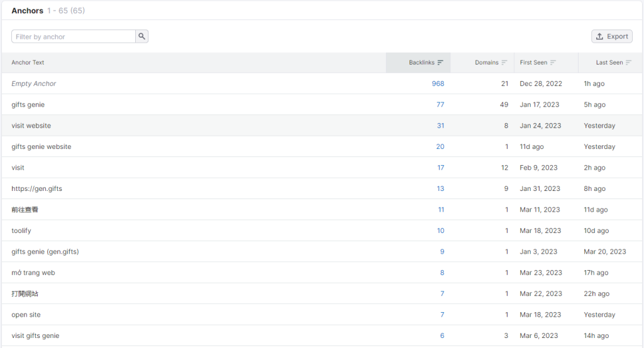The width and height of the screenshot is (644, 348).
Task: Open the 31 backlinks link
Action: (440, 126)
